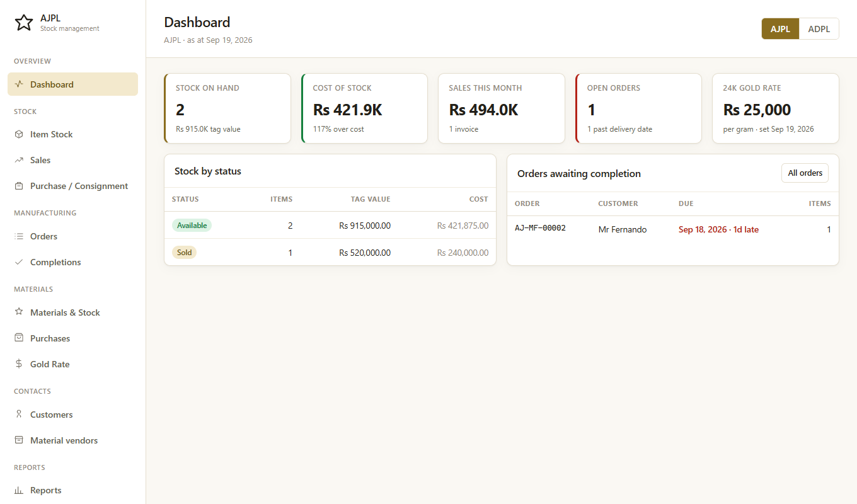Click the Reports bar chart icon
Image resolution: width=857 pixels, height=504 pixels.
19,490
